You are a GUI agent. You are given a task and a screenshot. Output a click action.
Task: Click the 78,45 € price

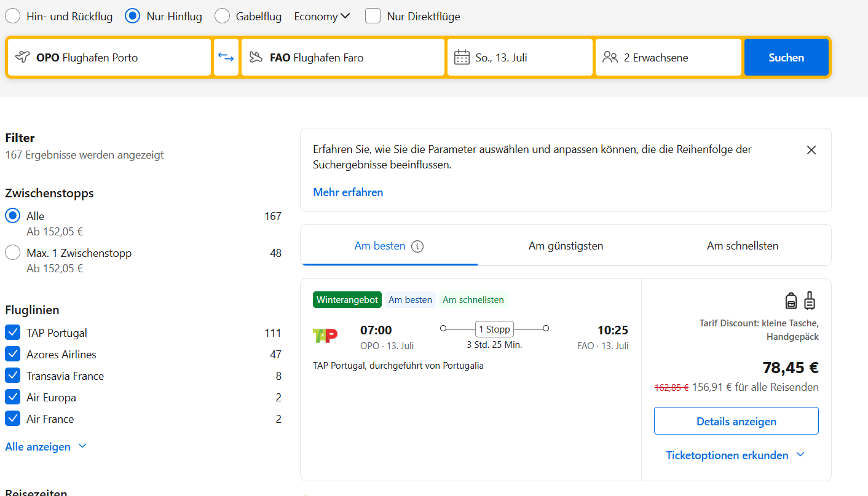791,368
